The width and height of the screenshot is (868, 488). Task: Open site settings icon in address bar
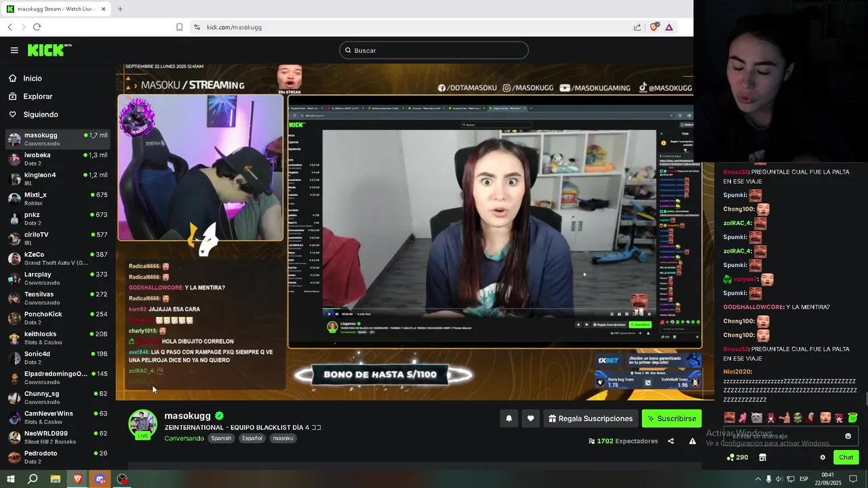pyautogui.click(x=197, y=27)
